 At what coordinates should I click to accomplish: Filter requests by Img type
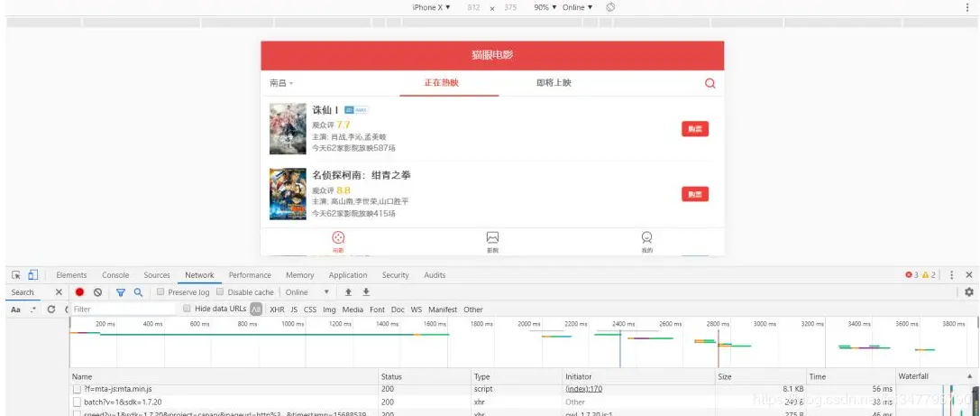pos(329,309)
